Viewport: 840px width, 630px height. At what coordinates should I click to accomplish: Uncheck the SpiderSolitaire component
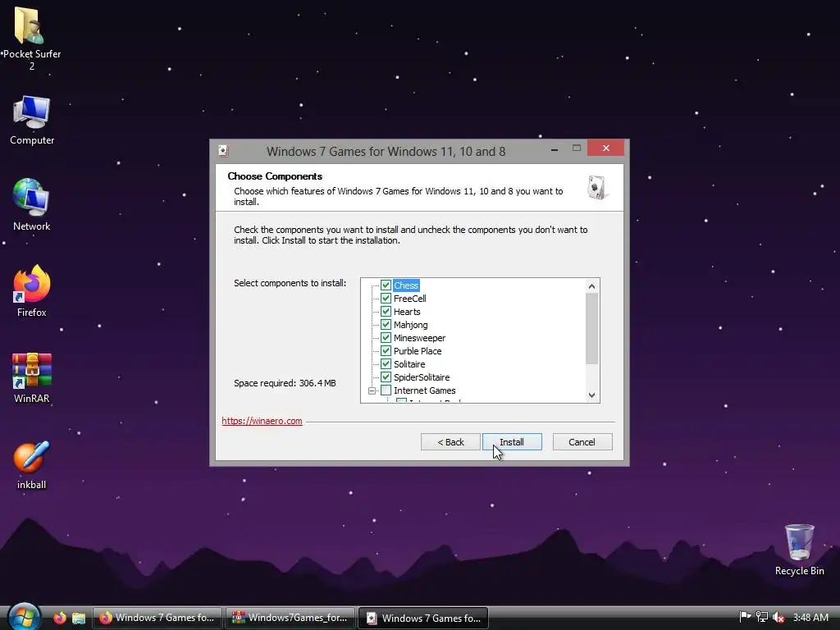coord(386,377)
